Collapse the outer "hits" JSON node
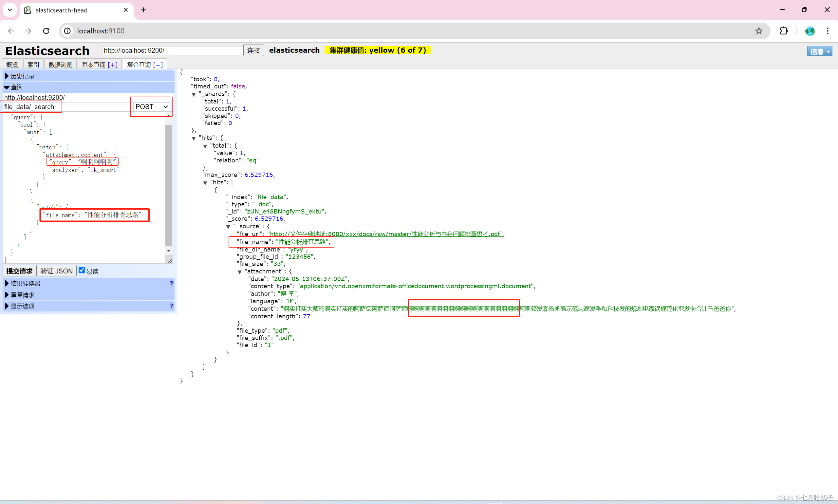838x504 pixels. click(194, 138)
